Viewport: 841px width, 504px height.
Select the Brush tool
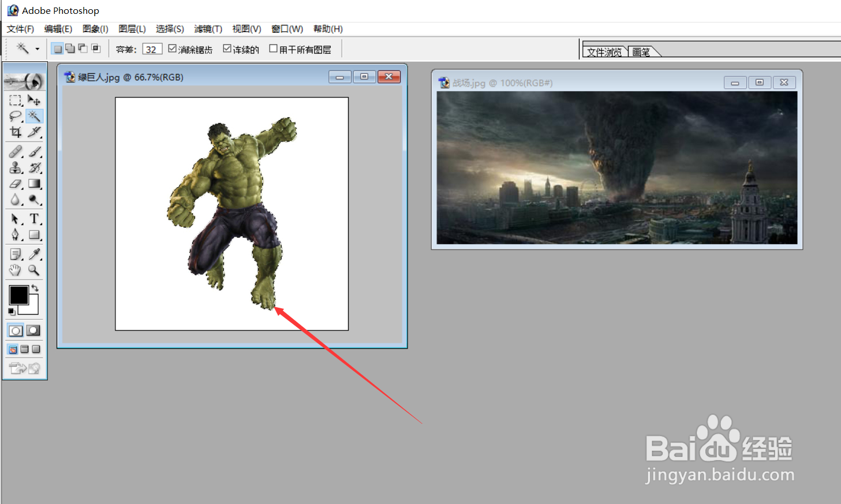point(34,152)
